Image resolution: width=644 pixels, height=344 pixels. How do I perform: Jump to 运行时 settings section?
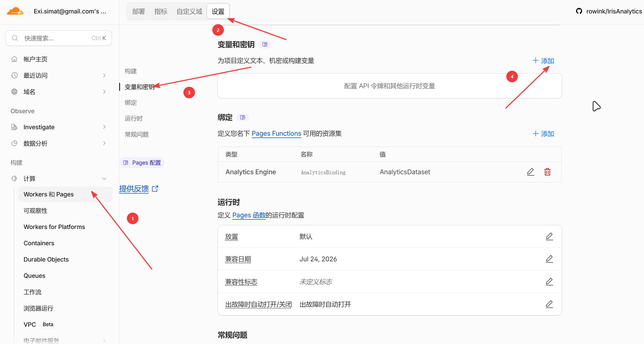pyautogui.click(x=134, y=118)
